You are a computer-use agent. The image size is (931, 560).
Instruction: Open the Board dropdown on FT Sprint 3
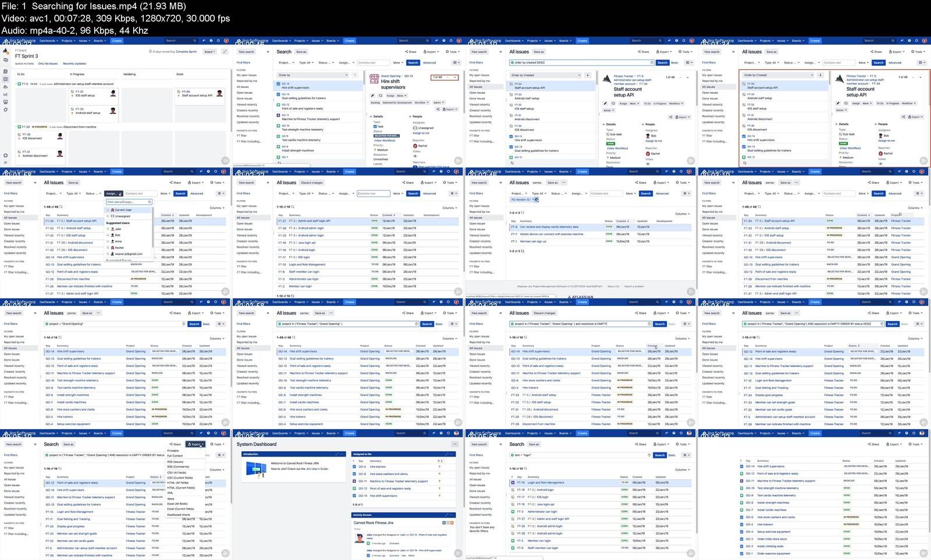coord(209,52)
